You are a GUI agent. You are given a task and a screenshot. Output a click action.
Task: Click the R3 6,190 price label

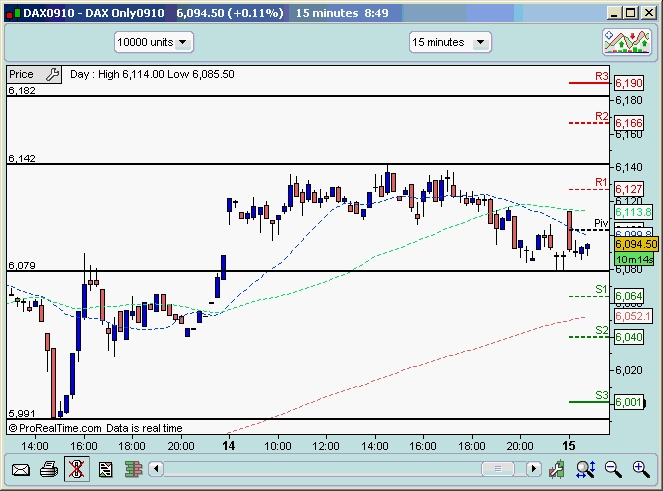629,83
